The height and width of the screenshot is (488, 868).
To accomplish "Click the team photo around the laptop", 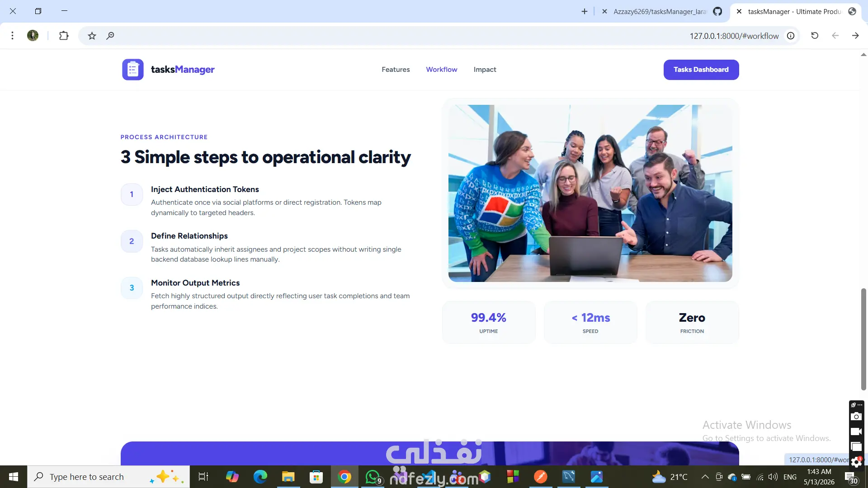I will click(x=590, y=193).
